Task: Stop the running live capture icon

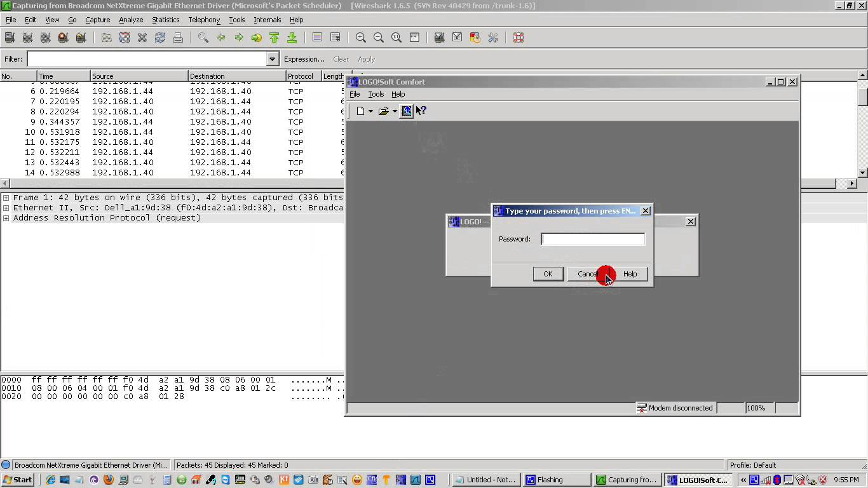Action: click(63, 37)
